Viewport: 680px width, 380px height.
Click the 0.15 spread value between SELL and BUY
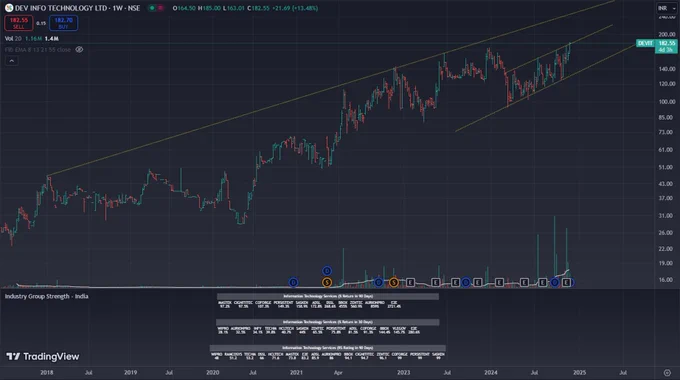click(41, 23)
